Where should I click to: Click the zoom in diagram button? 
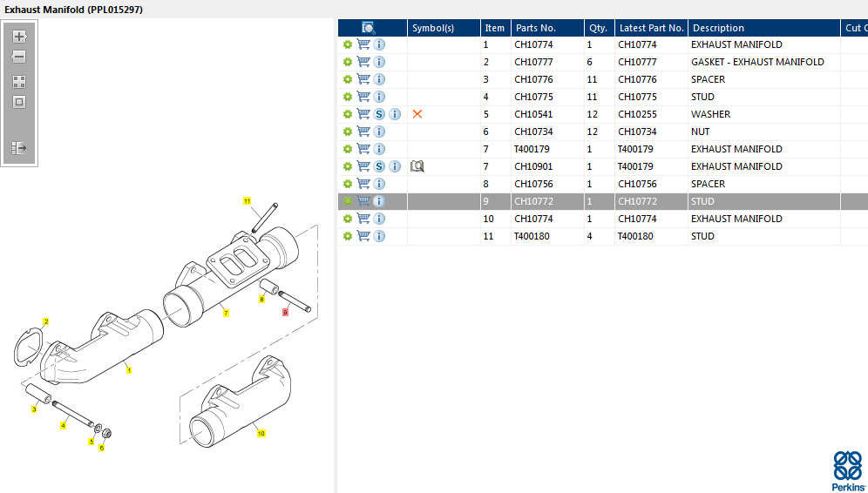tap(19, 37)
